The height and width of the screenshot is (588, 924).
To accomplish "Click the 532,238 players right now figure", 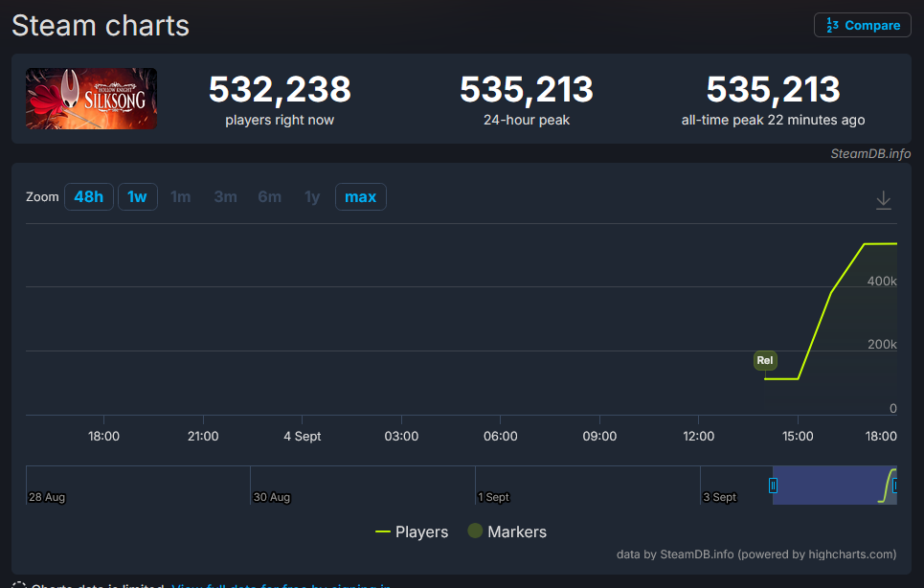I will point(280,90).
